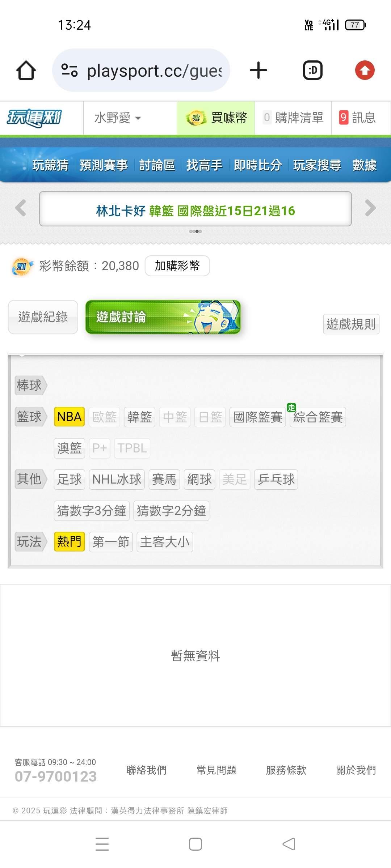The width and height of the screenshot is (391, 868).
Task: Select the 韓籃 league filter
Action: click(139, 417)
